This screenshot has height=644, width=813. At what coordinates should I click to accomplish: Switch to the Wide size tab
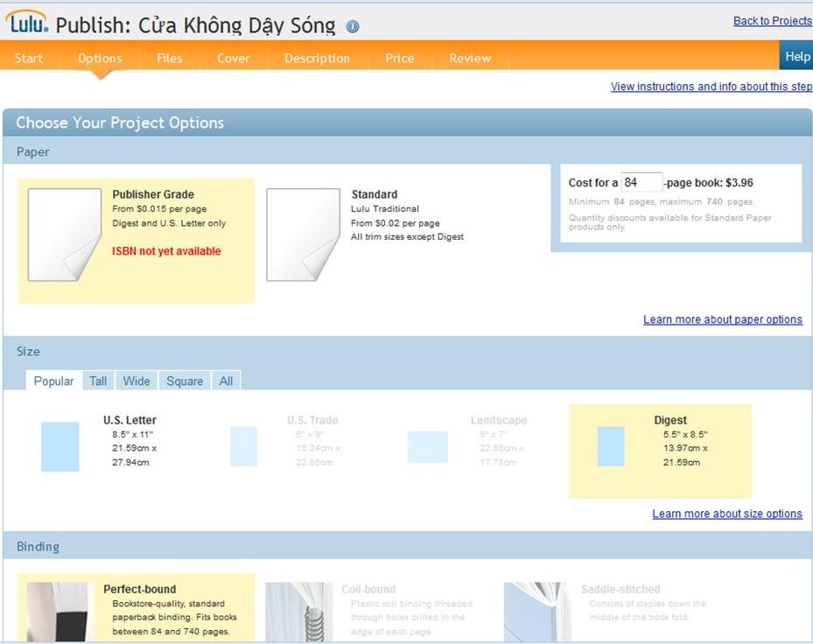coord(137,381)
